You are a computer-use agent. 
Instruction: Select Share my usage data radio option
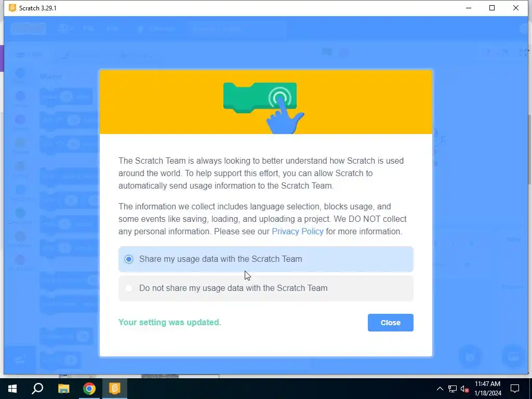click(265, 259)
